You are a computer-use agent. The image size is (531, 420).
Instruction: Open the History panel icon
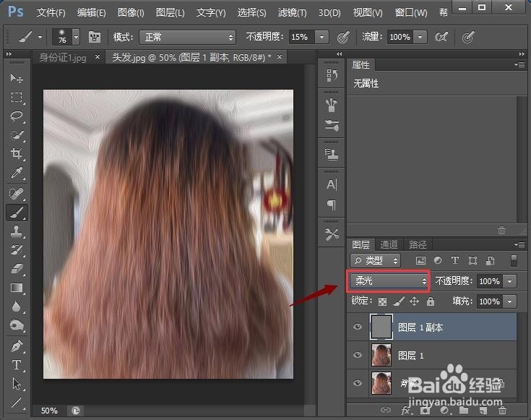tap(332, 75)
